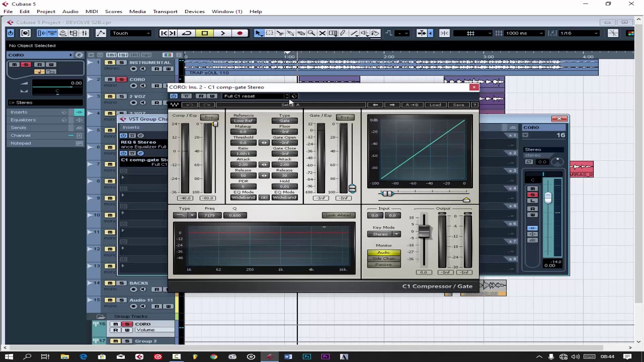Click the Gate/Exp threshold slider handle
Viewport: 644px width, 362px height.
[x=352, y=189]
